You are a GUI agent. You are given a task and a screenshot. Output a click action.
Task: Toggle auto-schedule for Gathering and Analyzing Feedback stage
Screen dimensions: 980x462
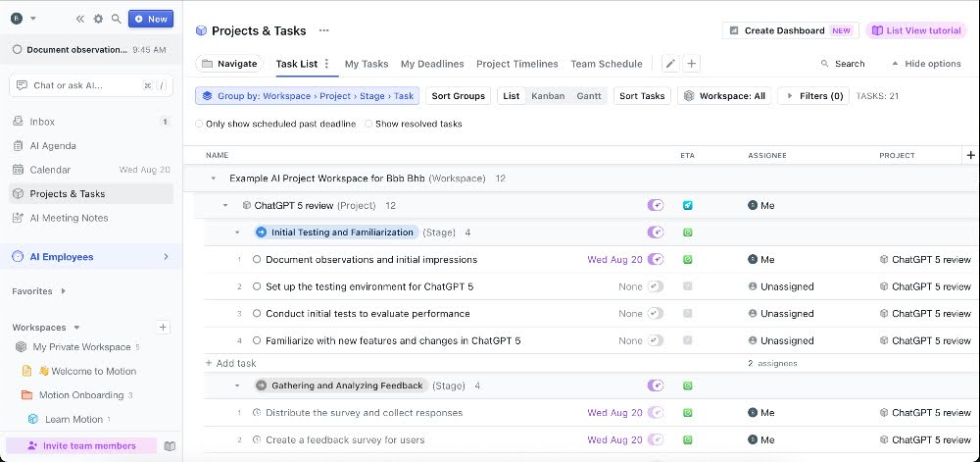point(655,385)
